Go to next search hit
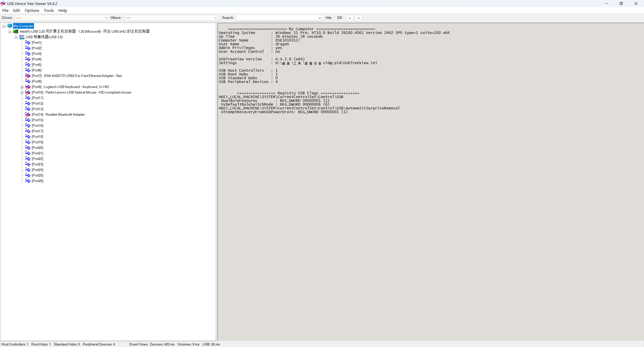 tap(358, 18)
